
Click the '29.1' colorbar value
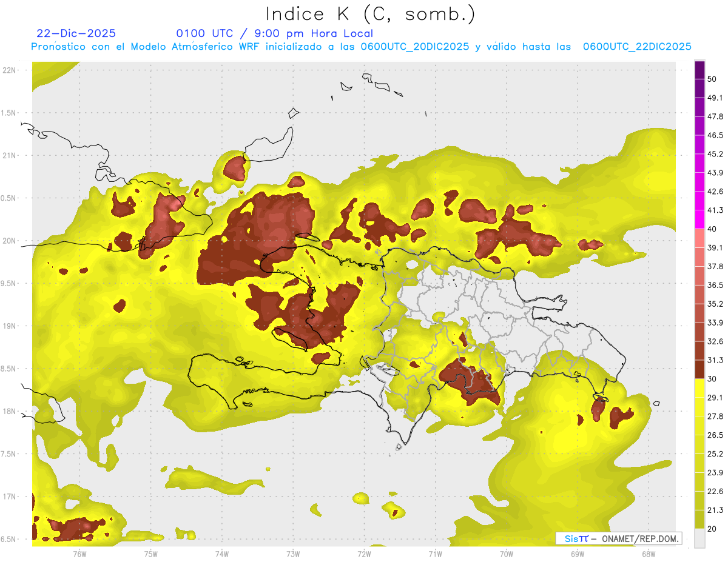tap(715, 398)
